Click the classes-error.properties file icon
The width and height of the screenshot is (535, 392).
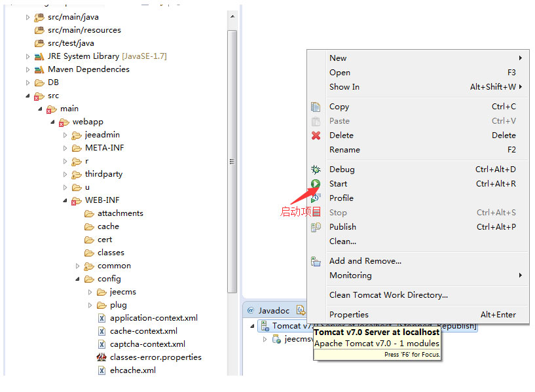click(101, 357)
